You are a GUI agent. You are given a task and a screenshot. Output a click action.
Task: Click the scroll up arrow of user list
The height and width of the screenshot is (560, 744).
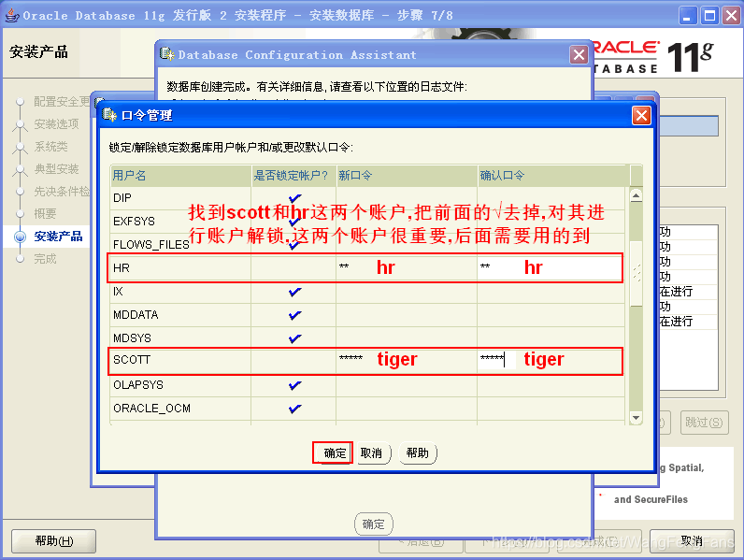pos(636,195)
